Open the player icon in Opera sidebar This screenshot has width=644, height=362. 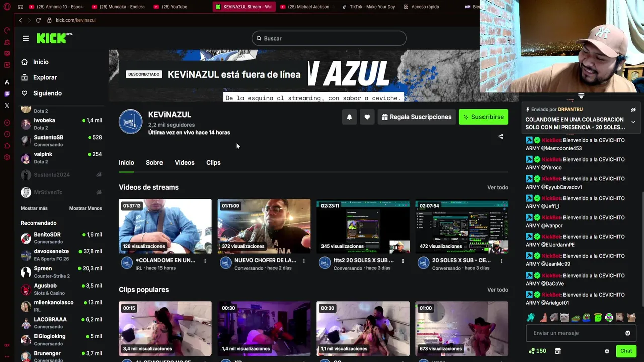[7, 123]
